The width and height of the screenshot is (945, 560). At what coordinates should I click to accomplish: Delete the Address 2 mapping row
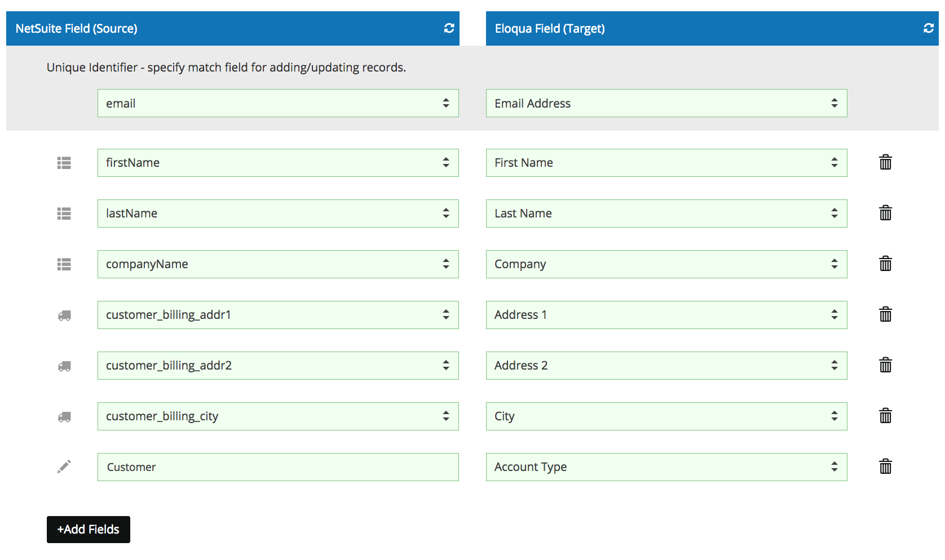[885, 365]
